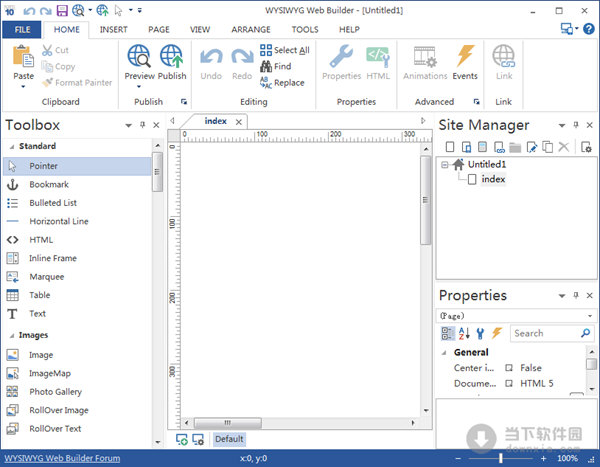This screenshot has height=467, width=600.
Task: Open Properties wrench icon in ribbon
Action: click(x=341, y=56)
